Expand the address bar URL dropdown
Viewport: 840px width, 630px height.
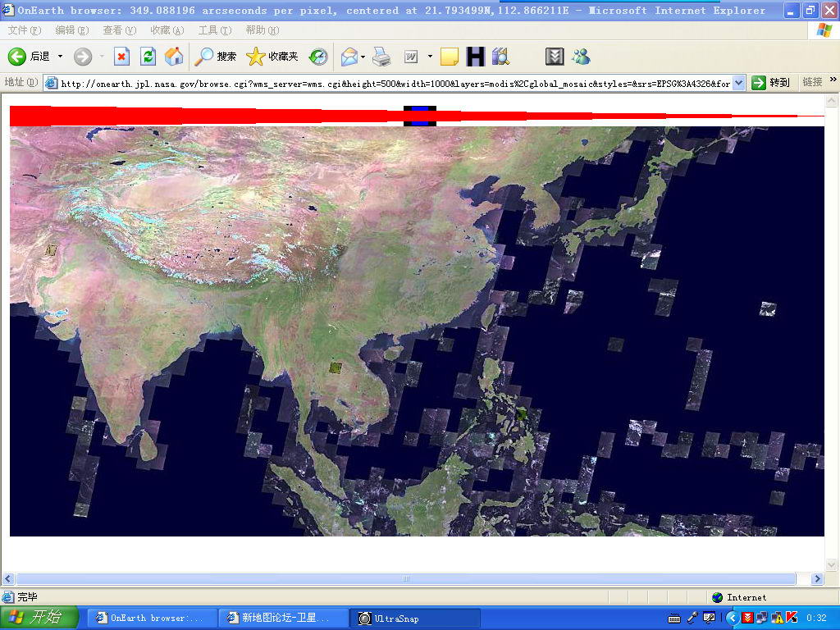pos(738,83)
